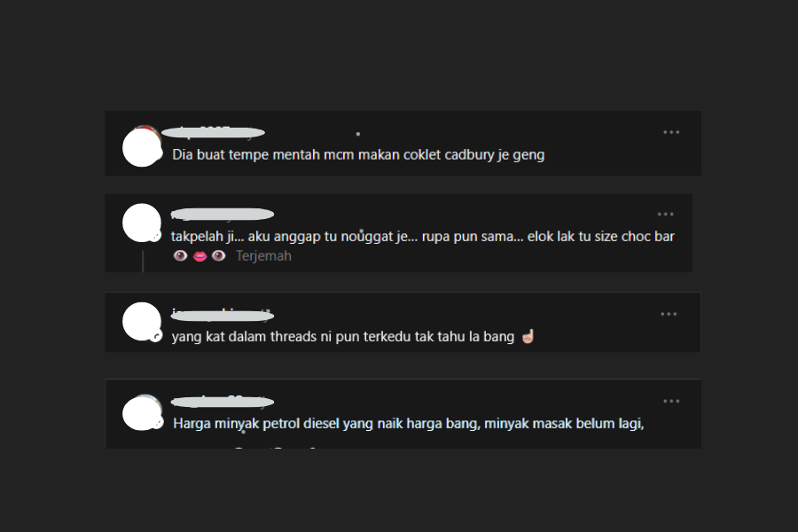Tap the follow badge on the minyak commenter's avatar

(157, 423)
